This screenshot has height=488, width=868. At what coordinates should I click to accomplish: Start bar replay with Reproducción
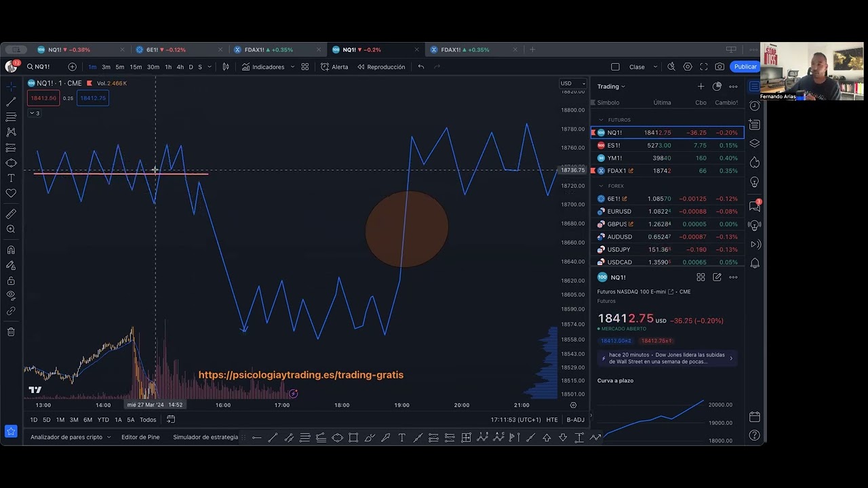click(x=381, y=67)
